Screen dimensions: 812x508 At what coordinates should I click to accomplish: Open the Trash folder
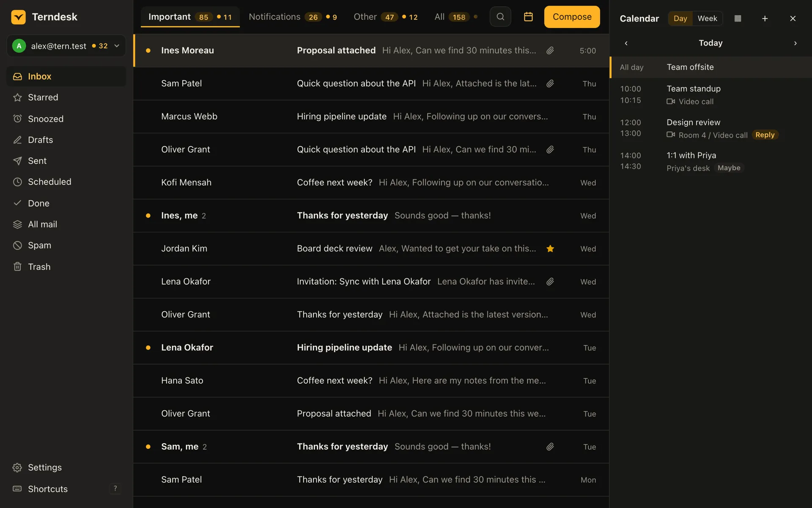tap(66, 267)
